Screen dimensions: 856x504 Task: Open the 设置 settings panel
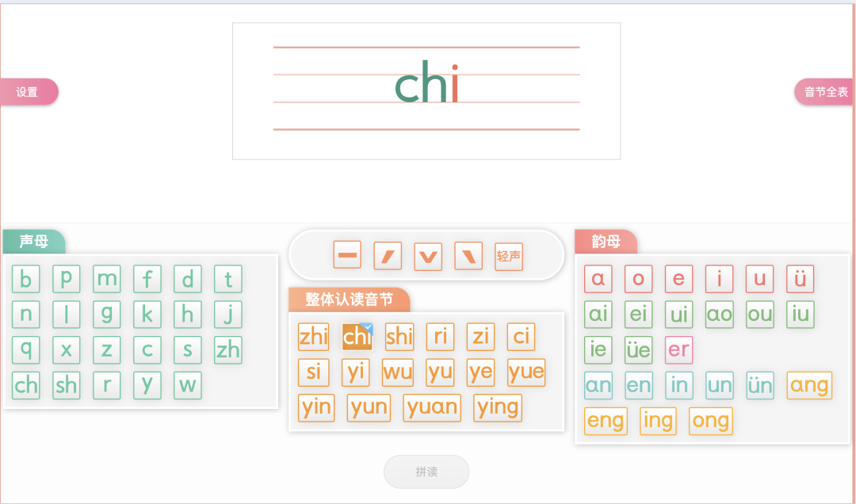click(x=26, y=92)
